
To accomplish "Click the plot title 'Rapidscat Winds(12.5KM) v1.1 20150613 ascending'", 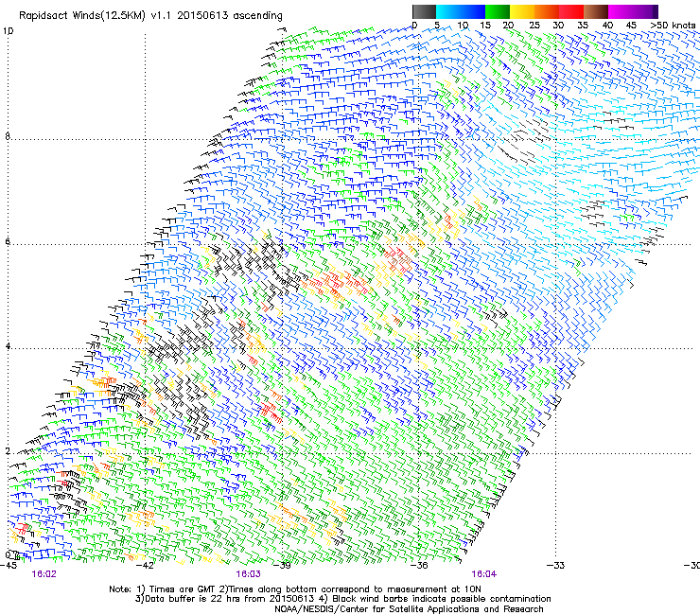I will pyautogui.click(x=150, y=16).
